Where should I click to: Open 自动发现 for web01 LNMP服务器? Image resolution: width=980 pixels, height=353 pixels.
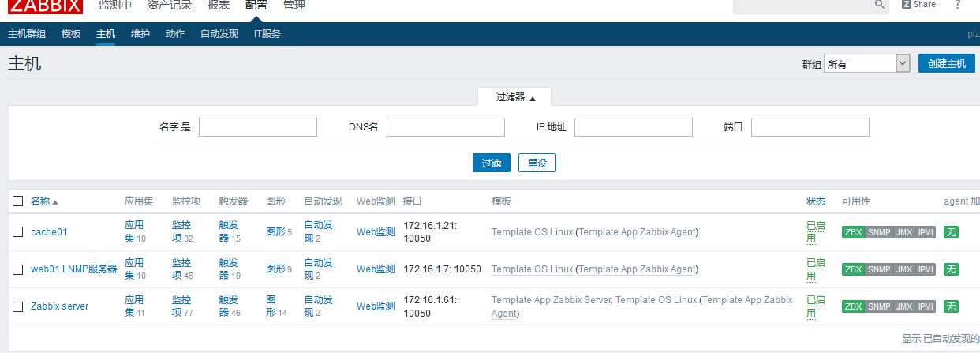pyautogui.click(x=318, y=269)
